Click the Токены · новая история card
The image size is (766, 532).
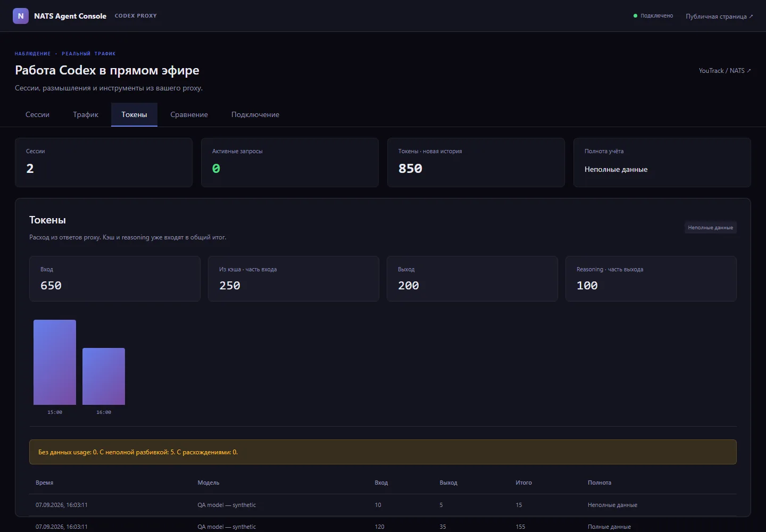(x=476, y=162)
